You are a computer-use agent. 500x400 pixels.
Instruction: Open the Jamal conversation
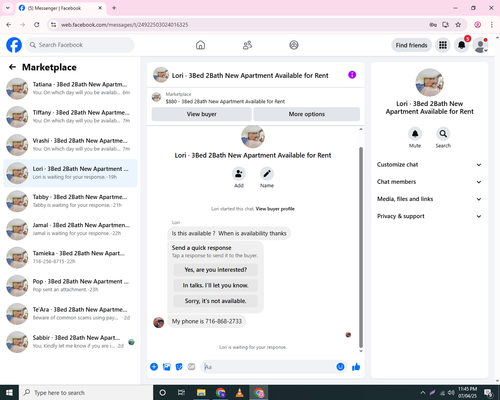pyautogui.click(x=70, y=229)
